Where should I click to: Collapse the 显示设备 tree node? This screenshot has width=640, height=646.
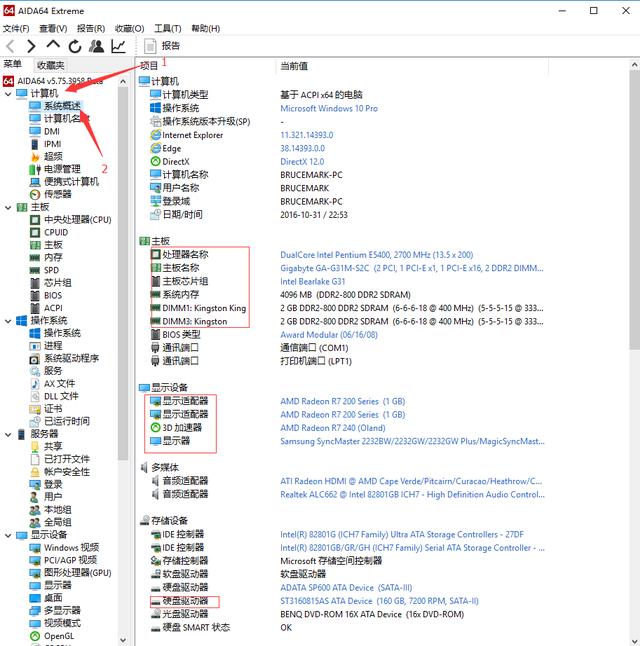[8, 535]
